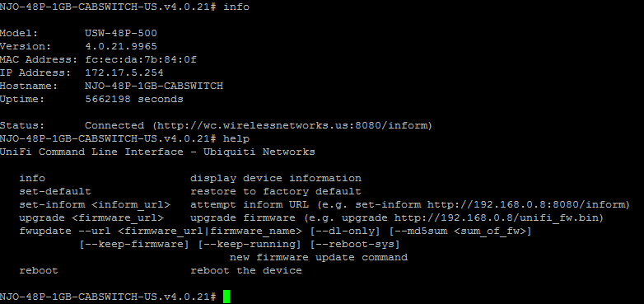
Task: Click the typed 'info' command on first line
Action: pyautogui.click(x=236, y=7)
